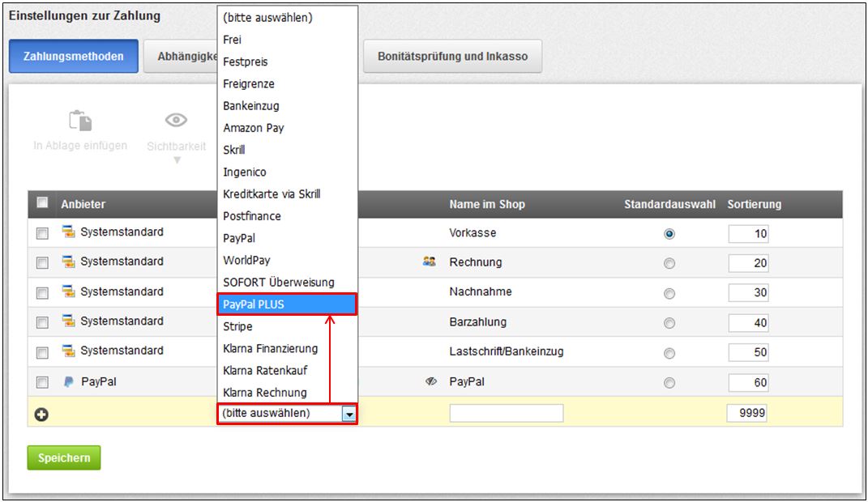Click the Systemstandard icon in Nachnahme row
This screenshot has width=868, height=502.
[x=68, y=291]
